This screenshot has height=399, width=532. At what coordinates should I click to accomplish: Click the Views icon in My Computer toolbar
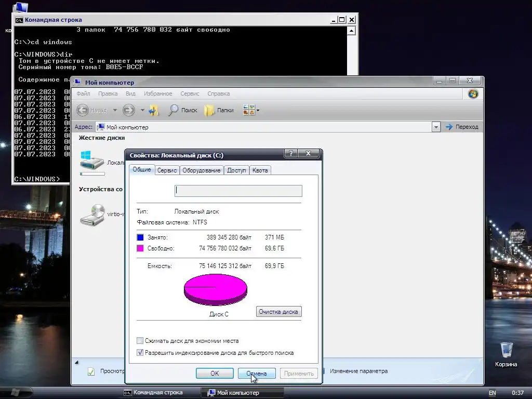click(249, 110)
